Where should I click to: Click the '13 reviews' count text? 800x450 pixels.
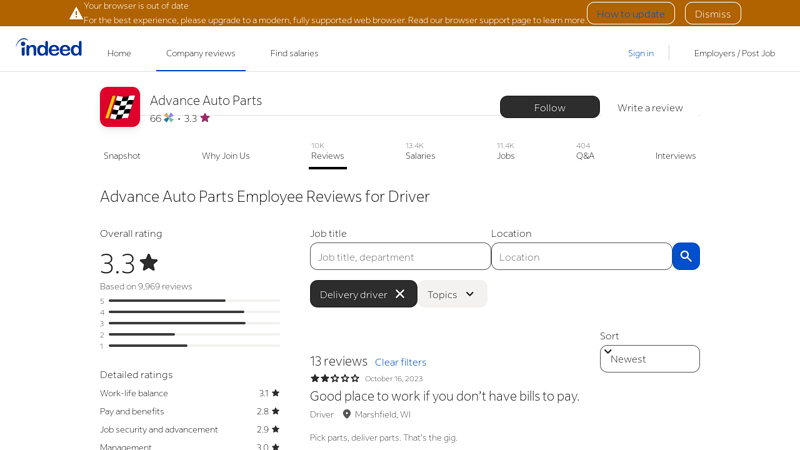click(x=338, y=361)
